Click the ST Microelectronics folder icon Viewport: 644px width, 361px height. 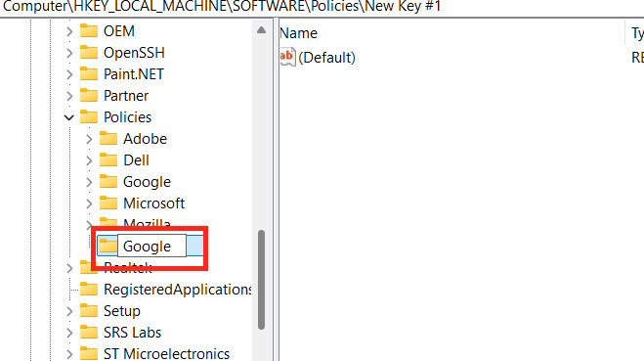[89, 353]
